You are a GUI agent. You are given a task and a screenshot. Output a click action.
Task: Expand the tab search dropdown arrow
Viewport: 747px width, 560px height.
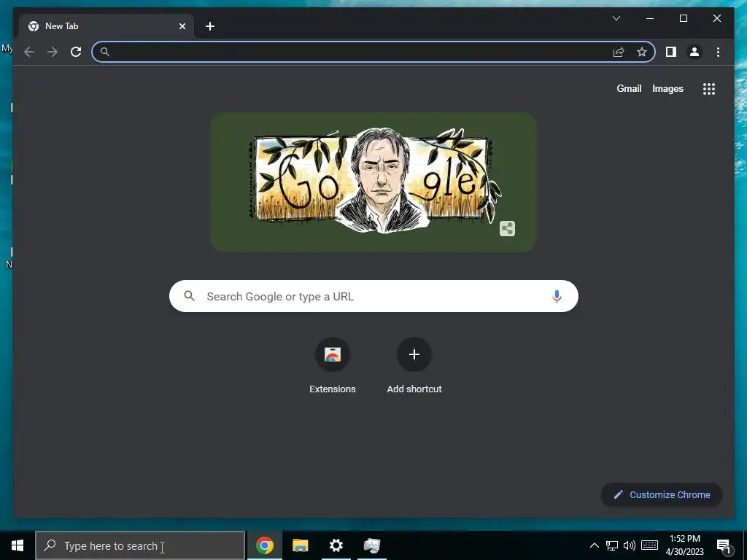click(616, 18)
